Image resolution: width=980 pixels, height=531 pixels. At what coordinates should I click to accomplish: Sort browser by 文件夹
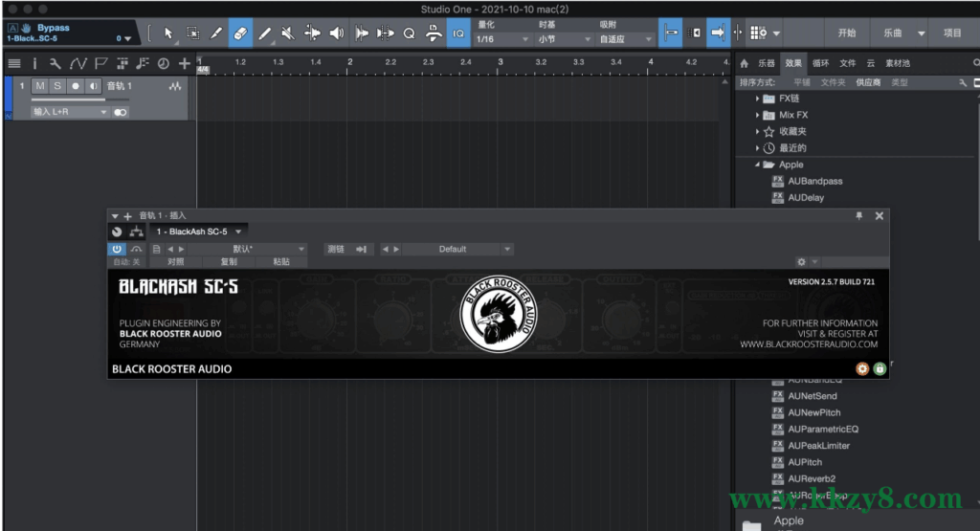pyautogui.click(x=833, y=82)
